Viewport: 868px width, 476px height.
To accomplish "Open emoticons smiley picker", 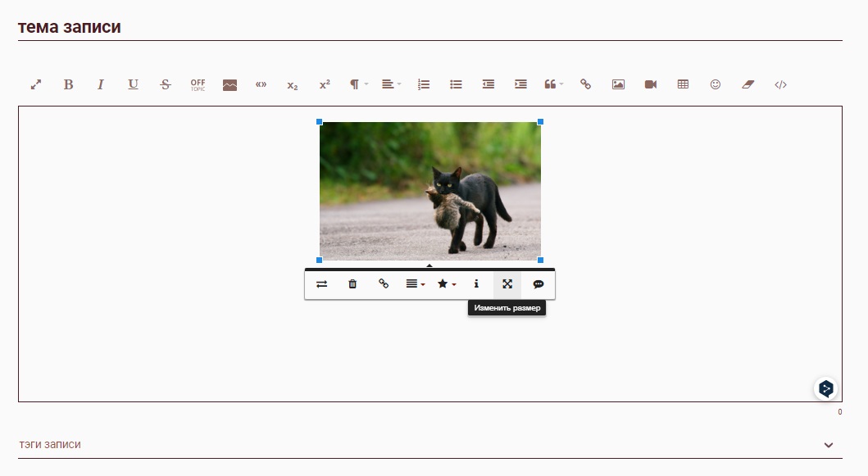I will click(x=716, y=84).
